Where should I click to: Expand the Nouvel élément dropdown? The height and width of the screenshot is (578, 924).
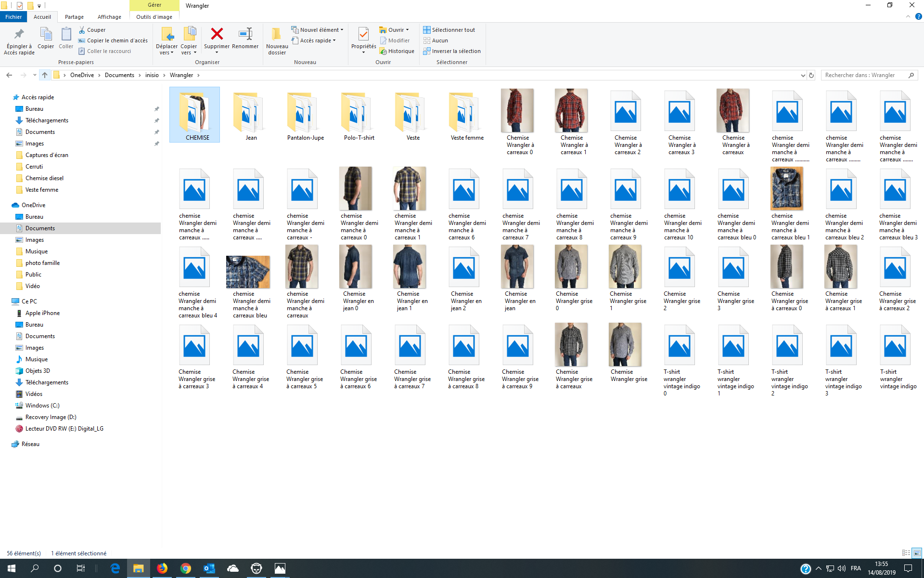pyautogui.click(x=318, y=30)
